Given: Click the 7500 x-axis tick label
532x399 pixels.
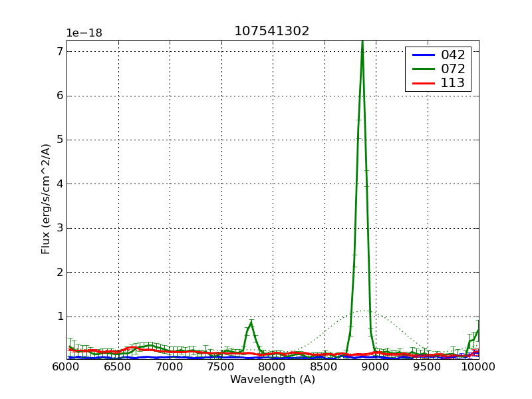Looking at the screenshot, I should coord(221,366).
